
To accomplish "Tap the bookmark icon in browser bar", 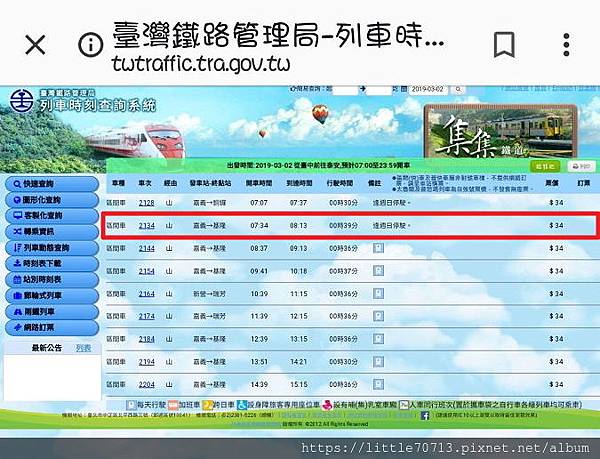I will click(x=504, y=45).
